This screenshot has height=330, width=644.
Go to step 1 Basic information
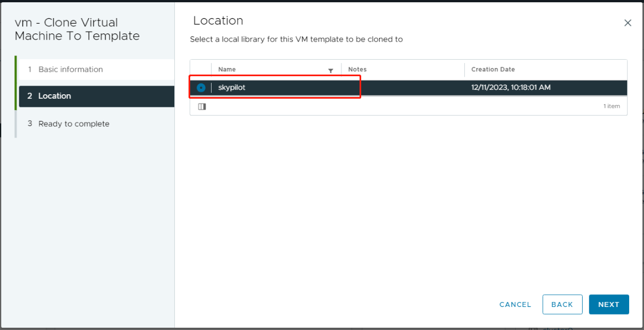[96, 70]
